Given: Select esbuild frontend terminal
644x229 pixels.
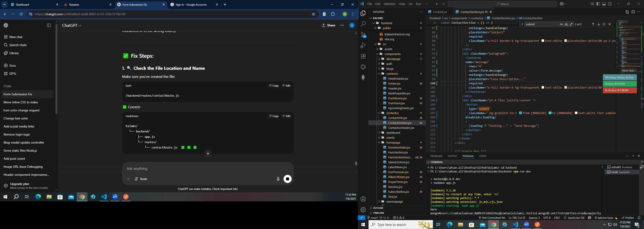Looking at the screenshot, I should tap(621, 167).
